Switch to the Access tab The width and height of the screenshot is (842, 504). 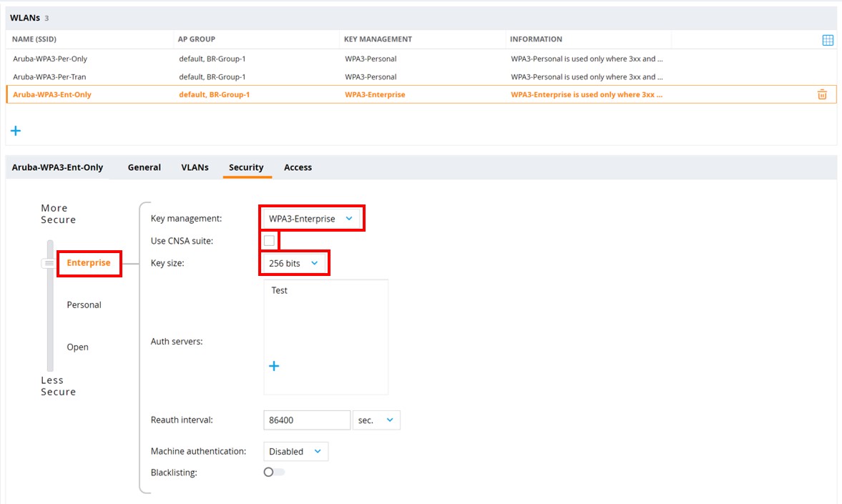point(298,167)
